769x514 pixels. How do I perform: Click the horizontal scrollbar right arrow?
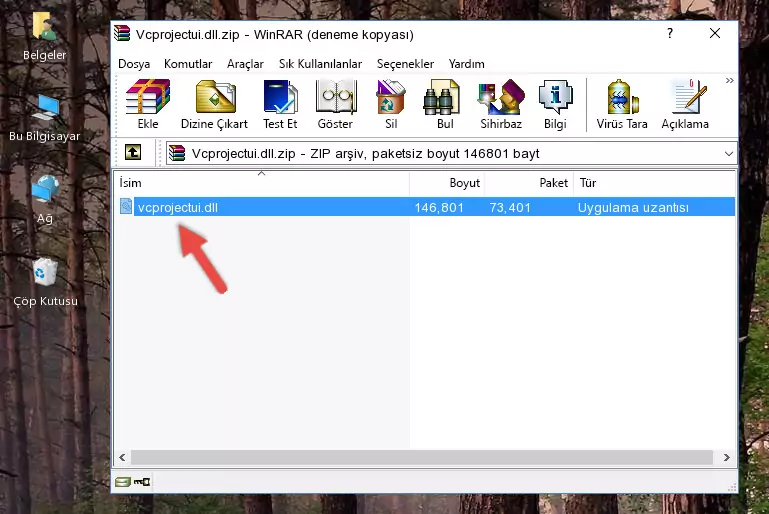[x=727, y=457]
